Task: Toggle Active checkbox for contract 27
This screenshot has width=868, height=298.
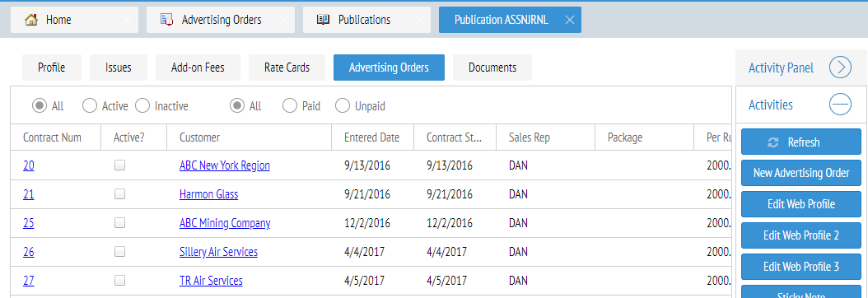Action: (119, 281)
